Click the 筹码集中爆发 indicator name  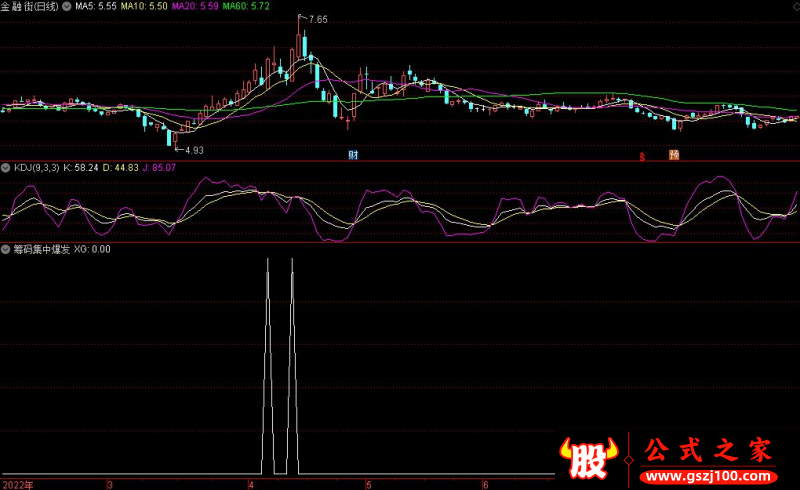(x=40, y=249)
